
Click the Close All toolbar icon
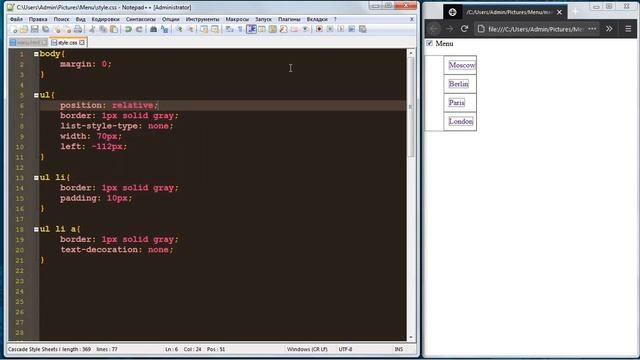(x=67, y=29)
